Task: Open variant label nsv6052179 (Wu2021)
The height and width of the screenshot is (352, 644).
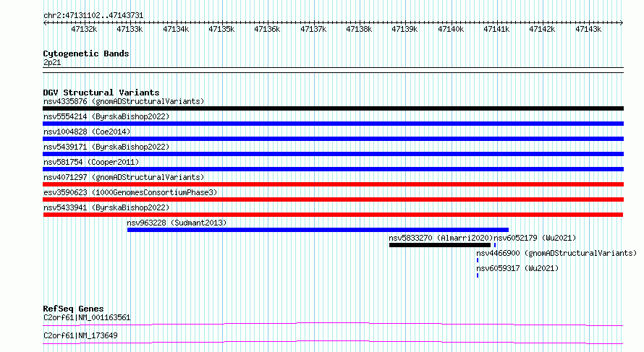Action: tap(535, 238)
